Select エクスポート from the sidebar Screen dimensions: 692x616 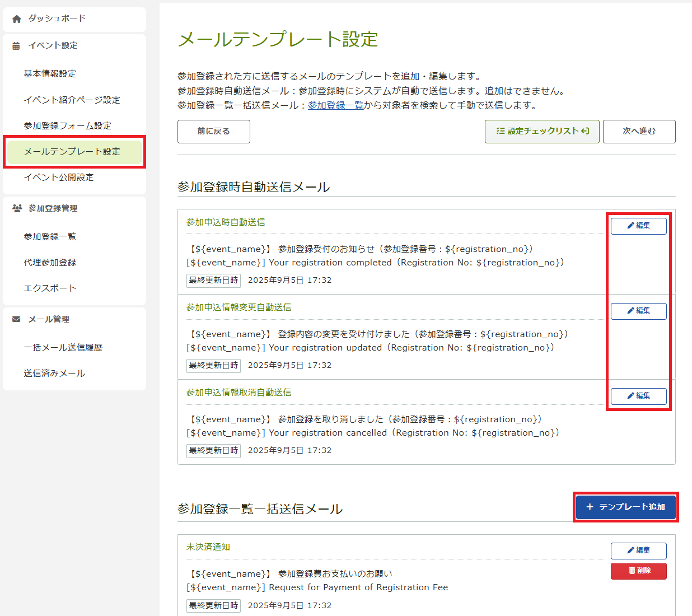tap(49, 288)
